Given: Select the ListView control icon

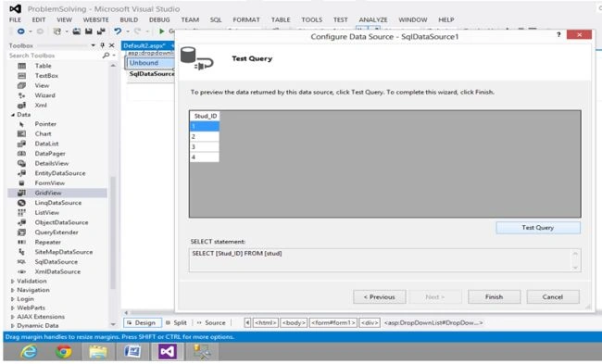Looking at the screenshot, I should [22, 213].
